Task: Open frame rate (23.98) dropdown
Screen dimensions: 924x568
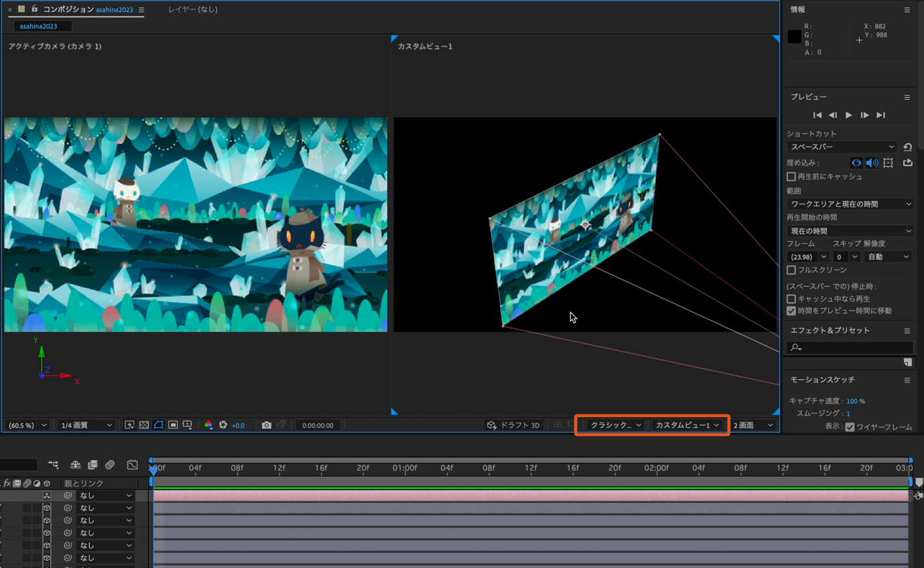Action: 808,257
